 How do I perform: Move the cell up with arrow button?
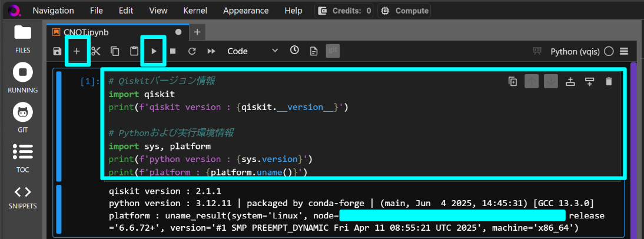pos(532,82)
